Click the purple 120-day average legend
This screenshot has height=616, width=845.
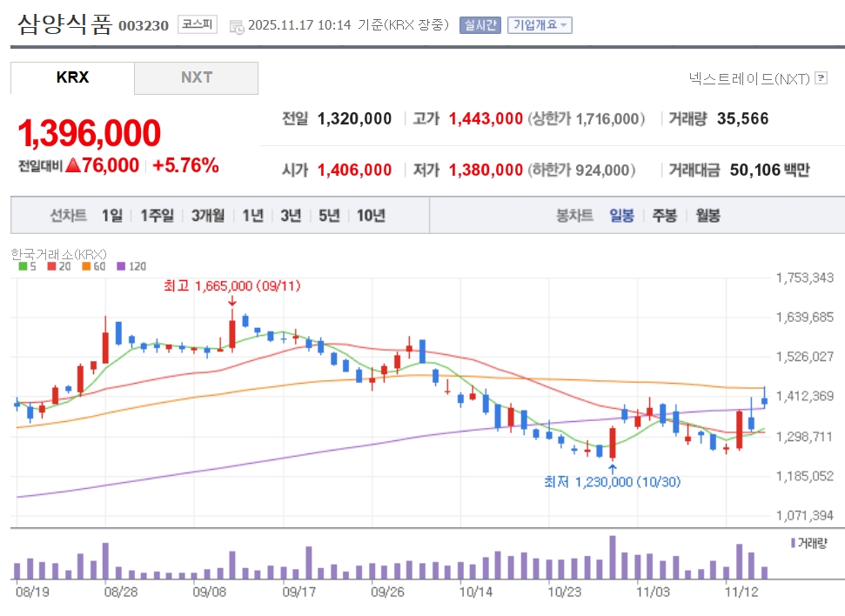[131, 266]
